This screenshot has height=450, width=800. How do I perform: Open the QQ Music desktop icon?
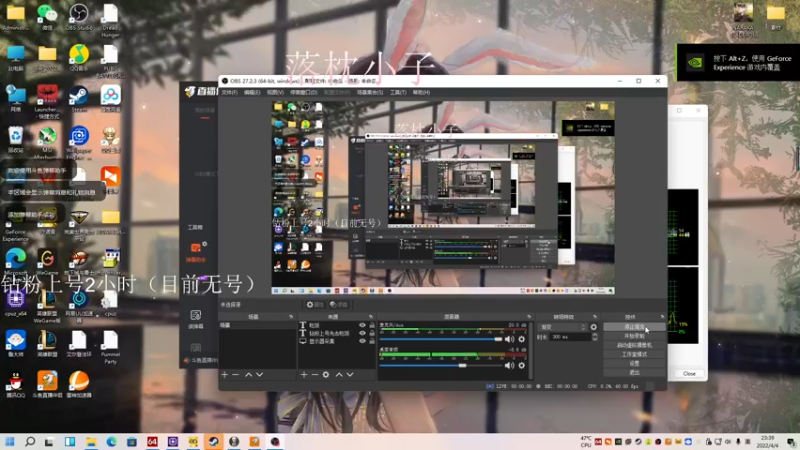[79, 58]
